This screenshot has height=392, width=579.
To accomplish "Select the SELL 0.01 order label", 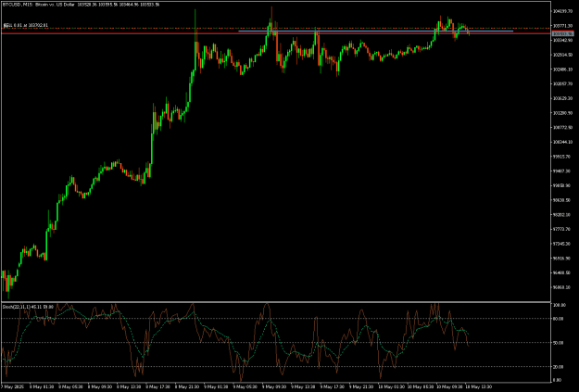I will coord(26,25).
